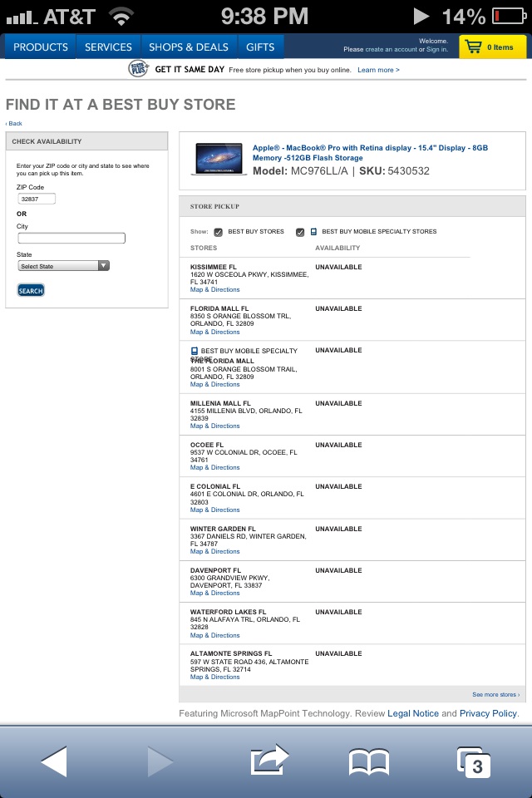Click UNAVAILABLE status for Davenport FL
Viewport: 532px width, 798px height.
(338, 570)
